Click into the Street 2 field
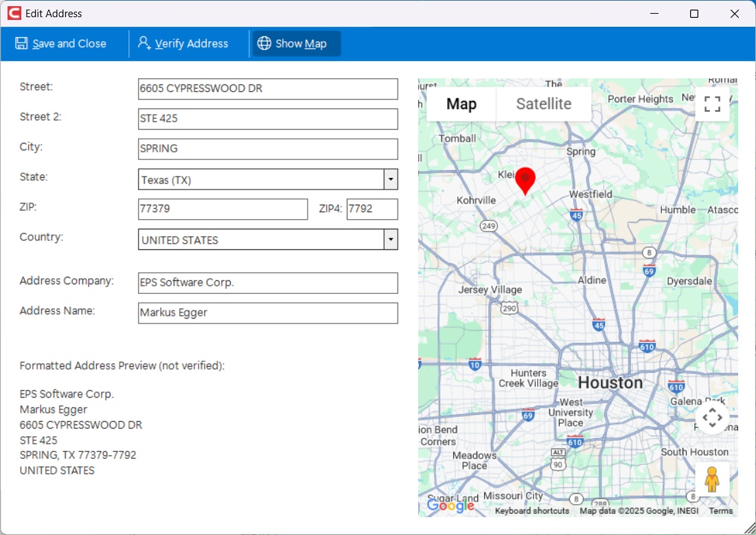This screenshot has height=535, width=756. [268, 119]
